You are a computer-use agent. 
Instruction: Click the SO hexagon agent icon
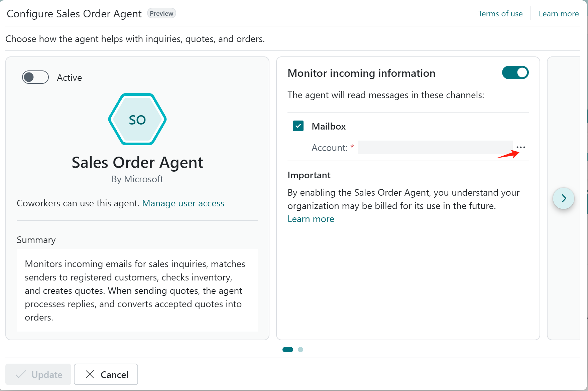[x=137, y=119]
